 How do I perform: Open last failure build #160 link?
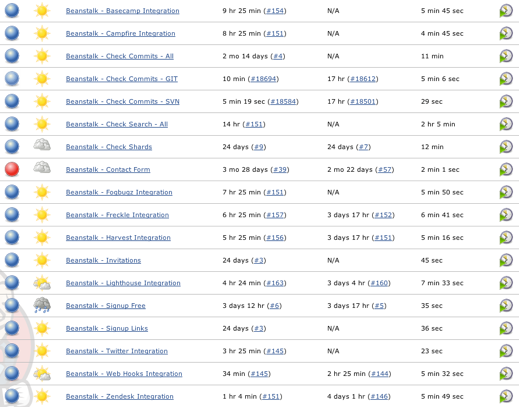click(x=379, y=283)
